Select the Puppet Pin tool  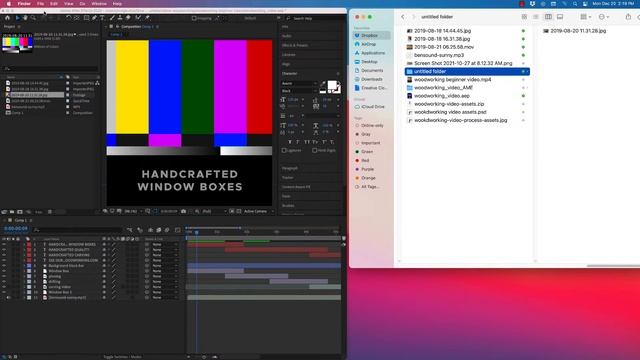tap(147, 18)
